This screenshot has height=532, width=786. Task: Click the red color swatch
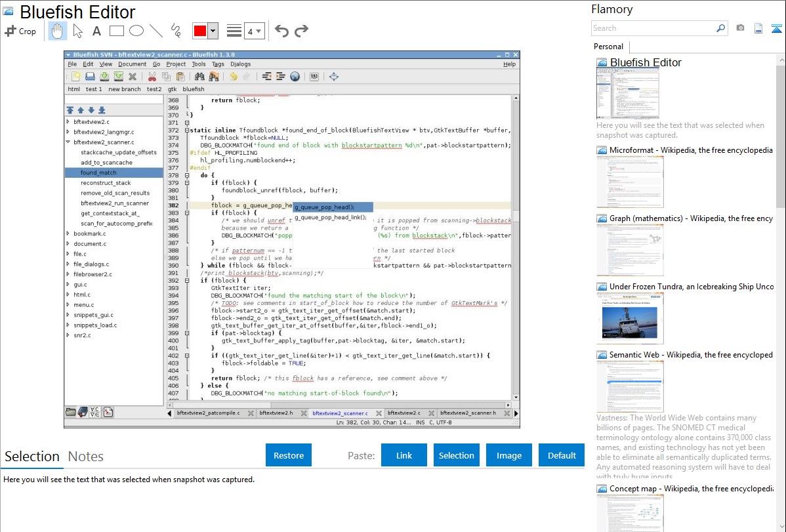point(199,31)
